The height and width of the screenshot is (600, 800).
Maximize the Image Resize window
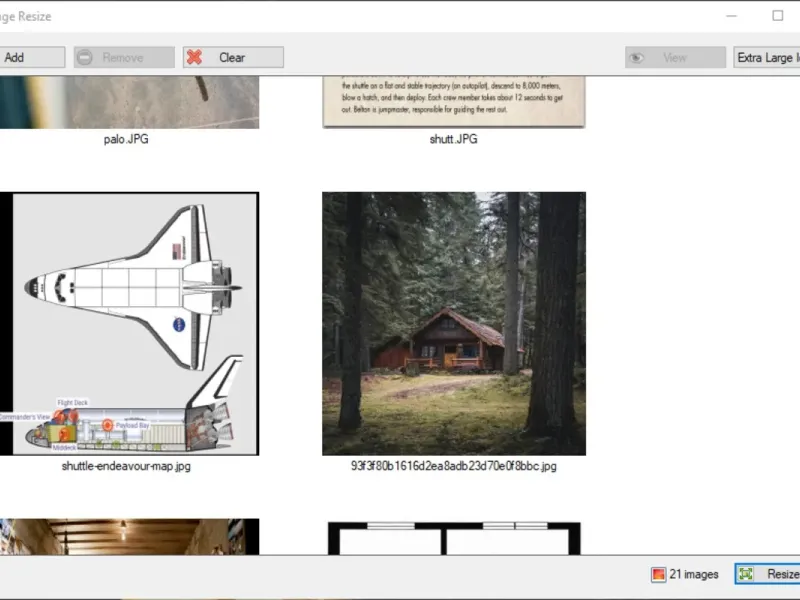(x=778, y=16)
